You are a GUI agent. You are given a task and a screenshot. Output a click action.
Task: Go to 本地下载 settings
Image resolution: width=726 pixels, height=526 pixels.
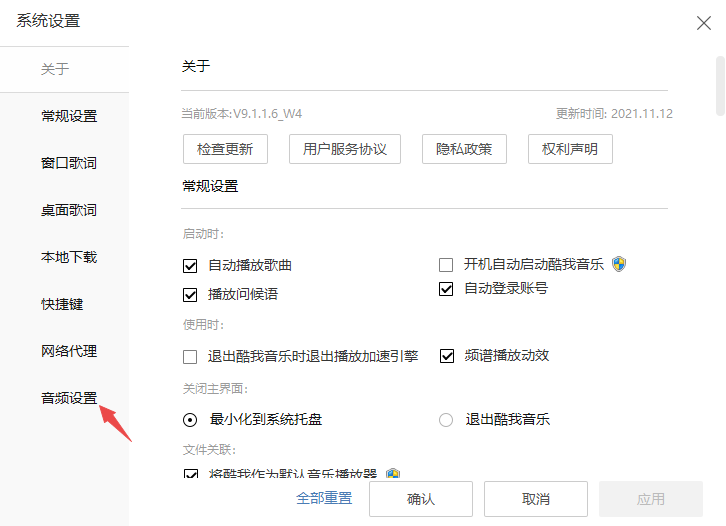click(69, 257)
